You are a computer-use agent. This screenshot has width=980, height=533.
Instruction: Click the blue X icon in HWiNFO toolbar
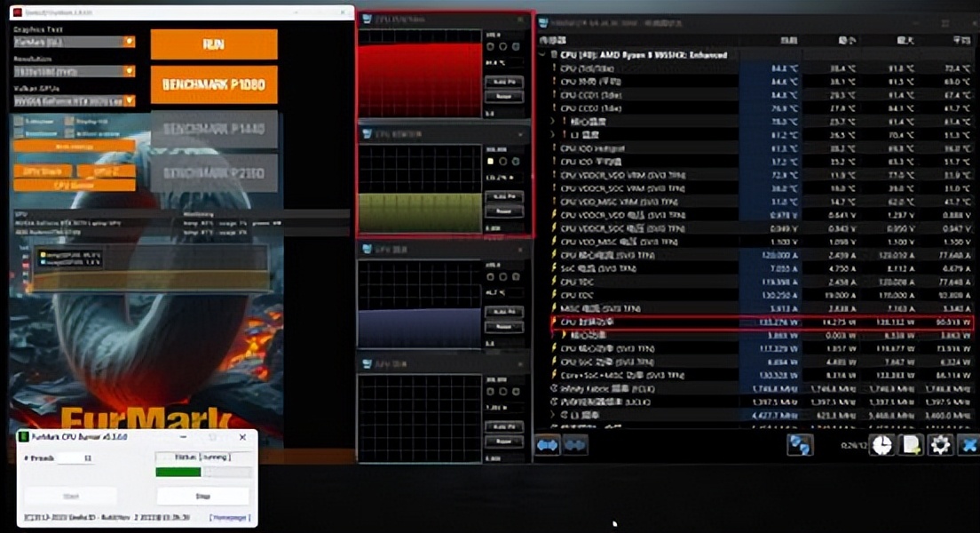pos(969,445)
